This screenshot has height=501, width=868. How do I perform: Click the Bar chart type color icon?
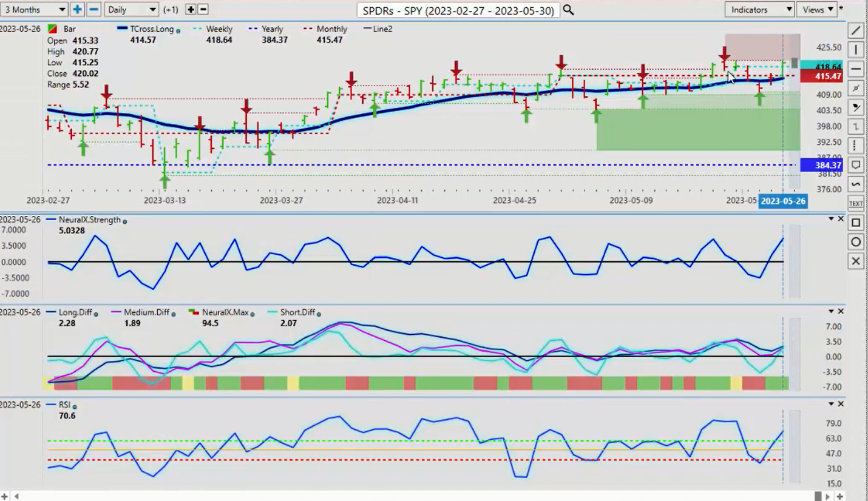pyautogui.click(x=53, y=29)
